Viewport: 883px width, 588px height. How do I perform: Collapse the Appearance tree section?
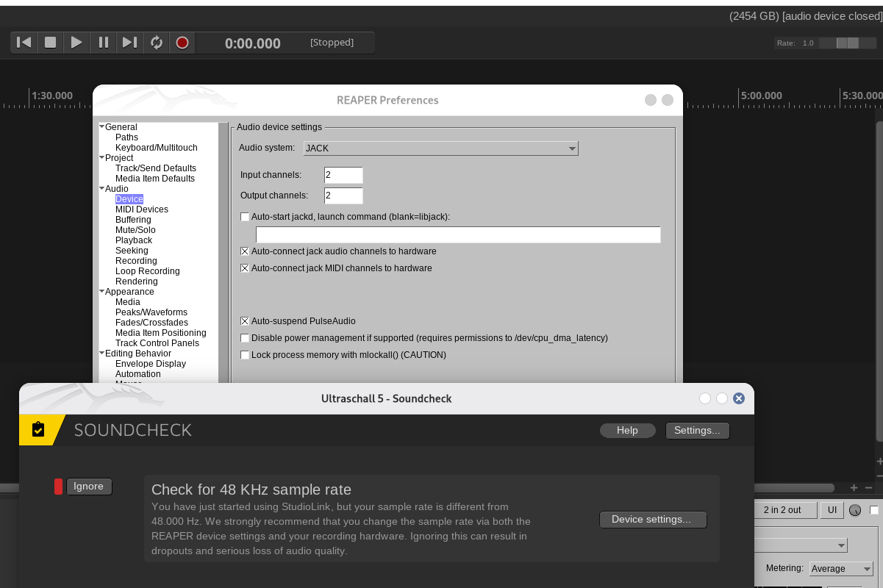[x=101, y=292]
